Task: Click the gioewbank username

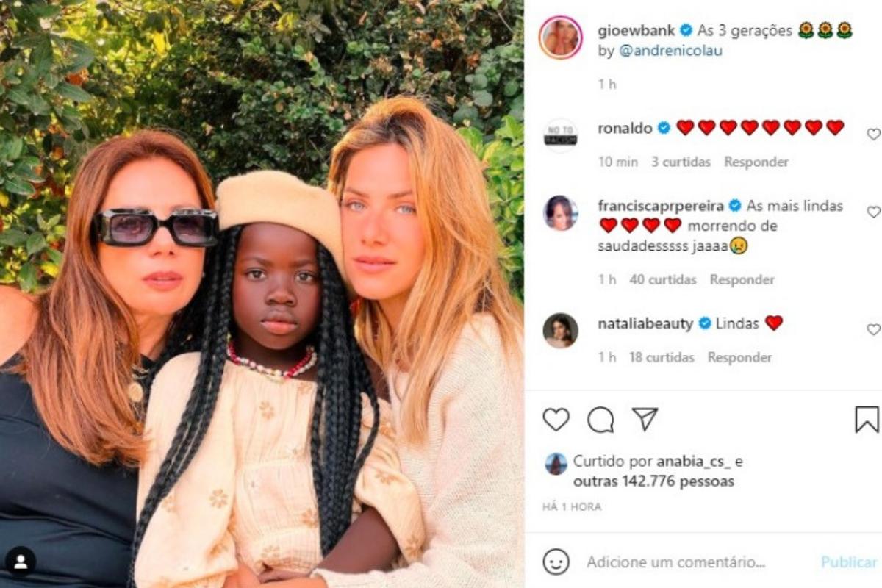Action: point(637,31)
